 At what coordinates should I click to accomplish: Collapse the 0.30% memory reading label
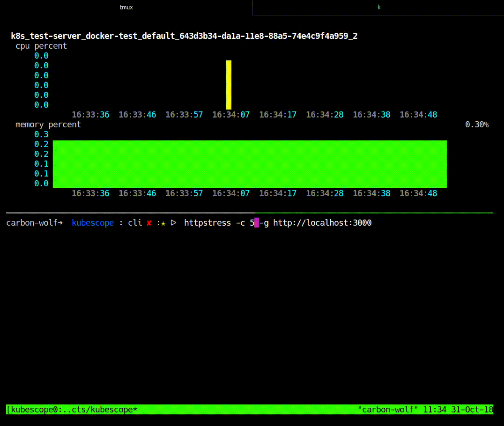(477, 125)
